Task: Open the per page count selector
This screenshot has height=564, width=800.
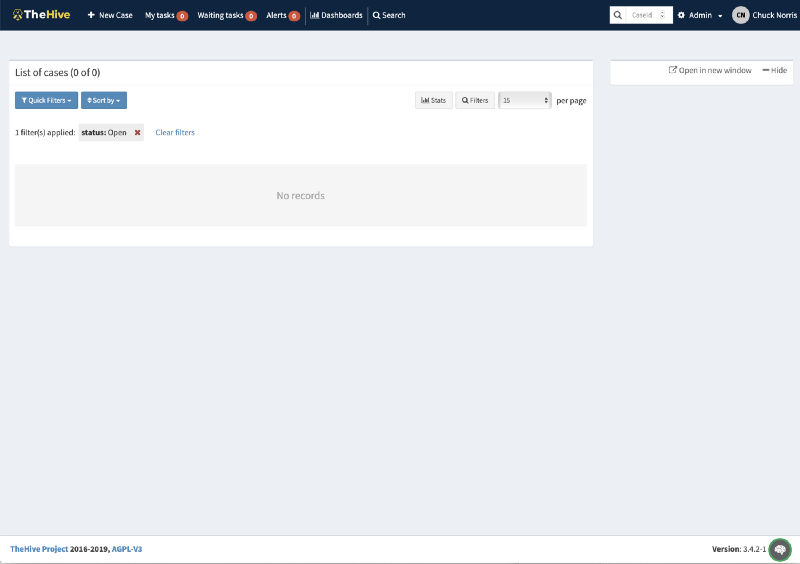Action: 525,100
